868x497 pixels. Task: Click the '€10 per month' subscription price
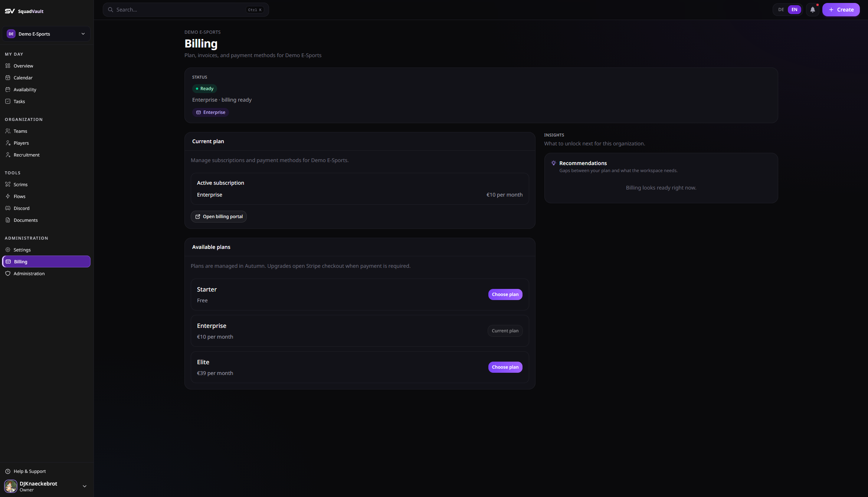point(504,195)
